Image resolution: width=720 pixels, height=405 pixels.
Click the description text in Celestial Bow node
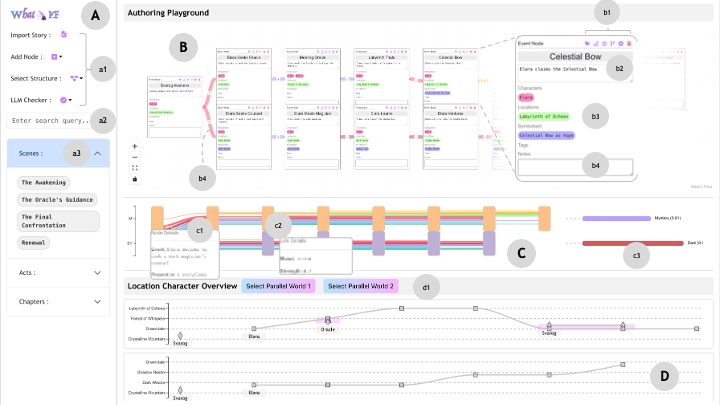558,69
